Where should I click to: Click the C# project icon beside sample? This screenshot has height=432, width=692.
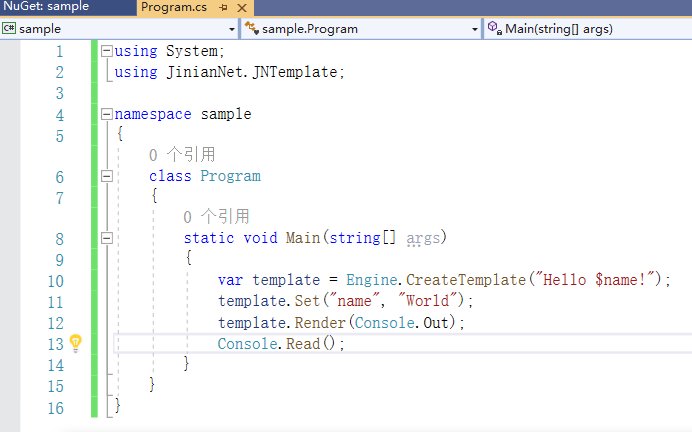(8, 29)
